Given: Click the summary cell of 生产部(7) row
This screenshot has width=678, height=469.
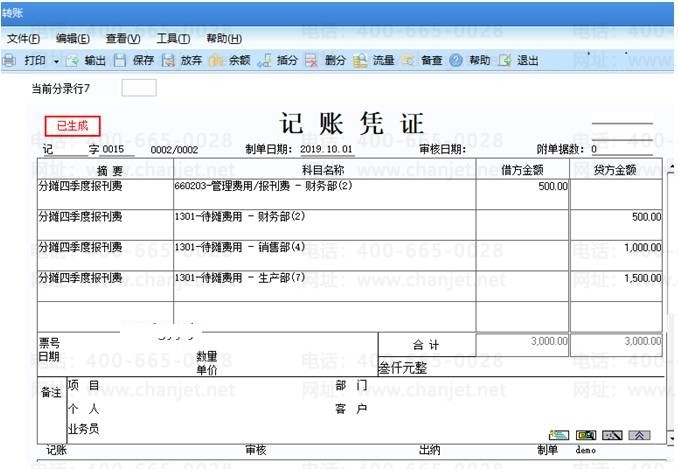Looking at the screenshot, I should tap(105, 286).
